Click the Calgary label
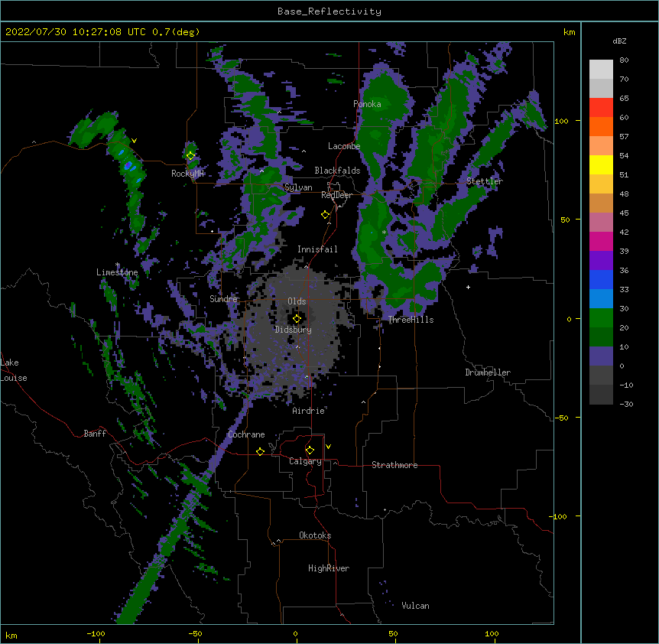The width and height of the screenshot is (659, 644). [x=305, y=461]
